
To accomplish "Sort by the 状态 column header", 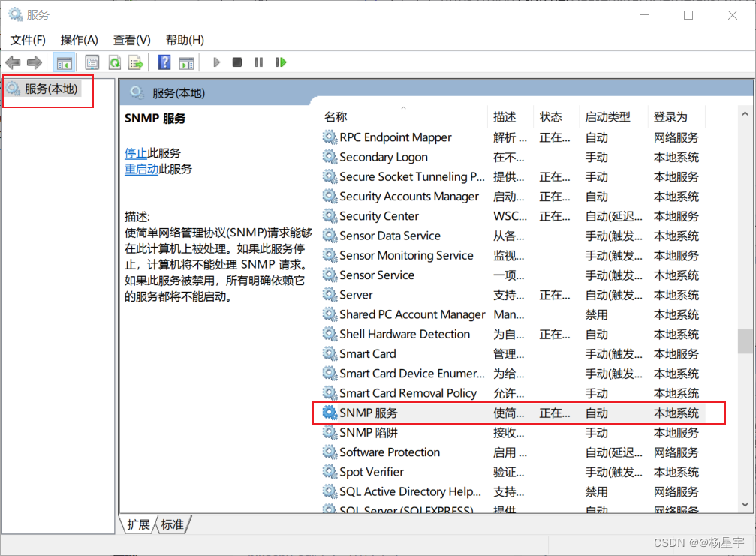I will [x=550, y=116].
